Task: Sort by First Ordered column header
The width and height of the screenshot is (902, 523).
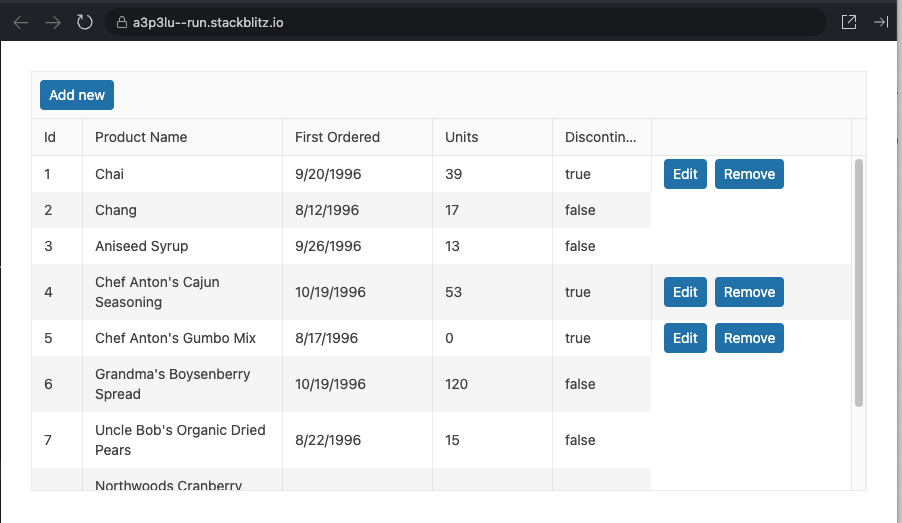Action: click(337, 137)
